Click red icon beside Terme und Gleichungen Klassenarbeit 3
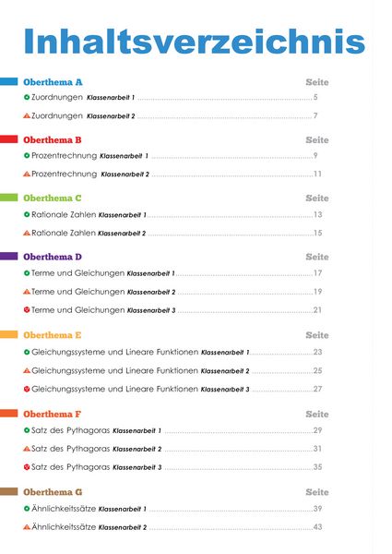This screenshot has height=554, width=392. (27, 310)
